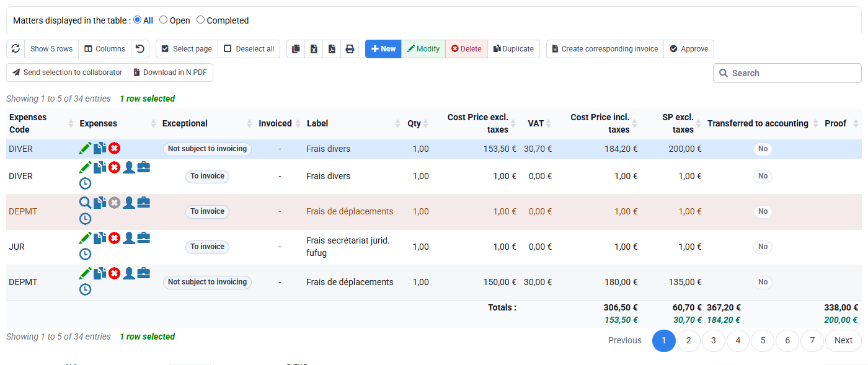
Task: Click the grey disabled X in the 1,00 € DEPMT row
Action: [114, 203]
